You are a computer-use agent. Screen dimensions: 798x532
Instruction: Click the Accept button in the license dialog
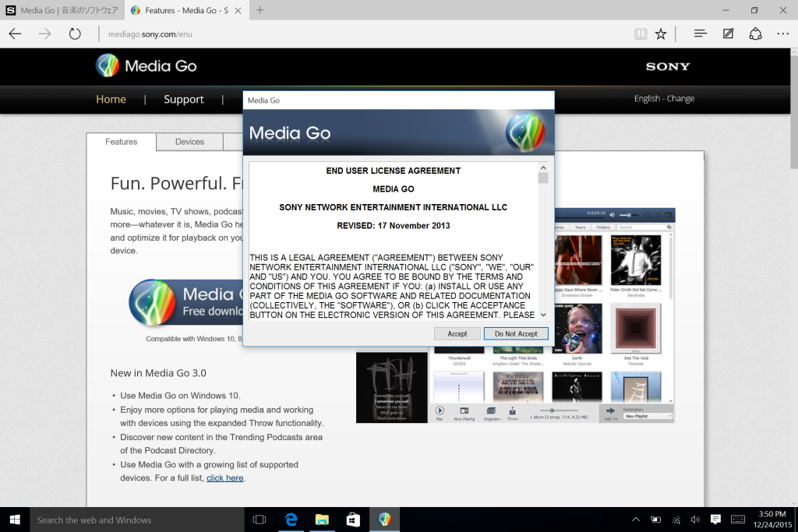tap(457, 333)
